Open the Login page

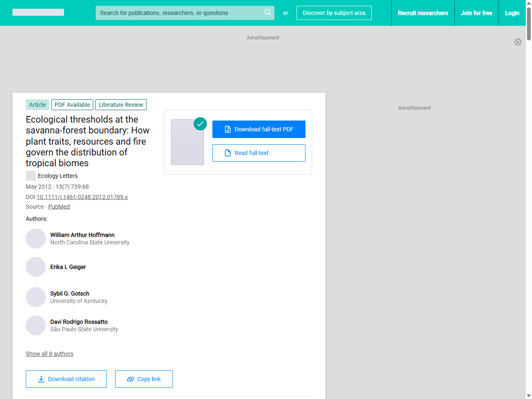coord(512,13)
